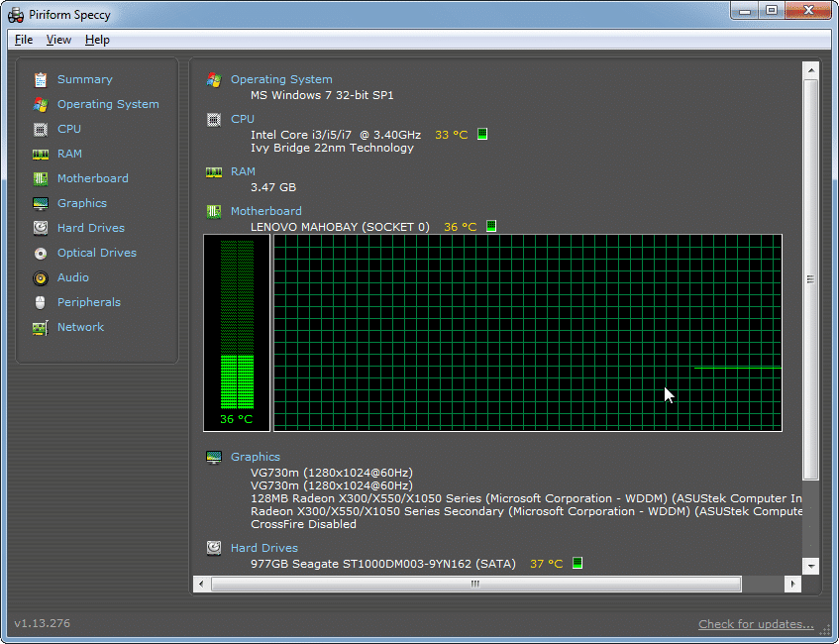Click the Graphics monitor icon in sidebar
This screenshot has width=839, height=644.
pyautogui.click(x=41, y=203)
